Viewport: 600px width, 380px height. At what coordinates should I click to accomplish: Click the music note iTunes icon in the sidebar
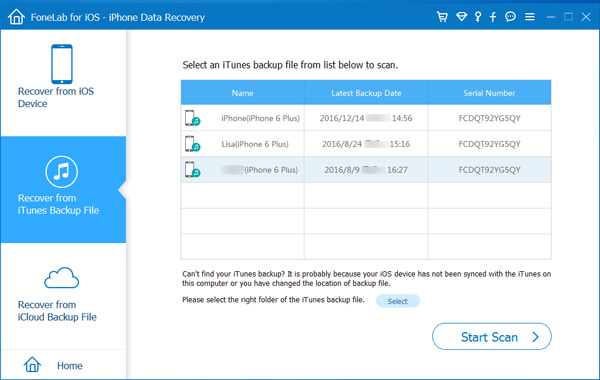(x=62, y=172)
